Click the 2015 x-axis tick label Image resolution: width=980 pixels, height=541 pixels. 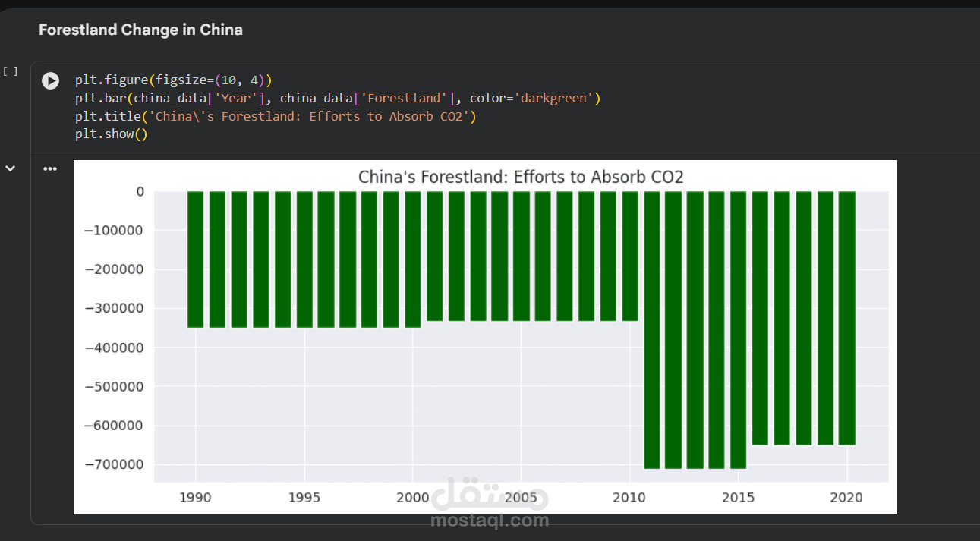739,498
